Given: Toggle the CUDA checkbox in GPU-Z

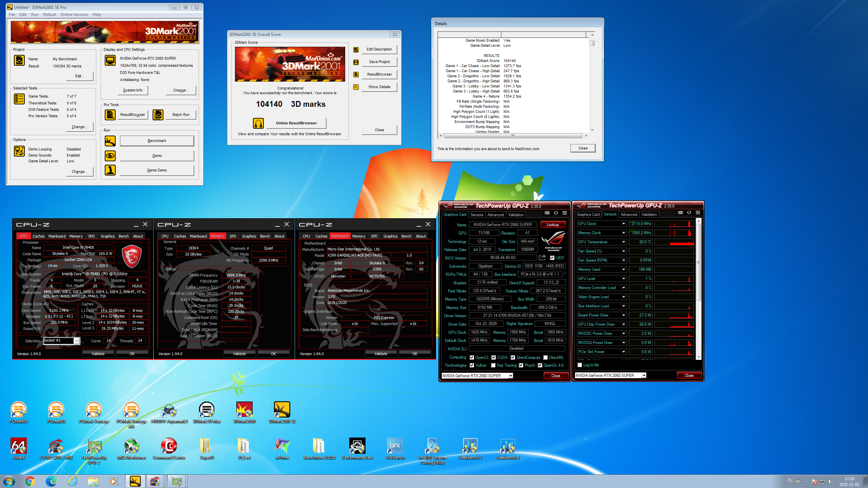Looking at the screenshot, I should (x=493, y=358).
